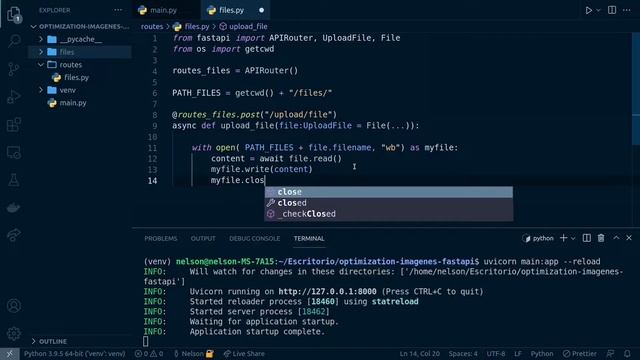Close the terminal panel

click(x=629, y=238)
